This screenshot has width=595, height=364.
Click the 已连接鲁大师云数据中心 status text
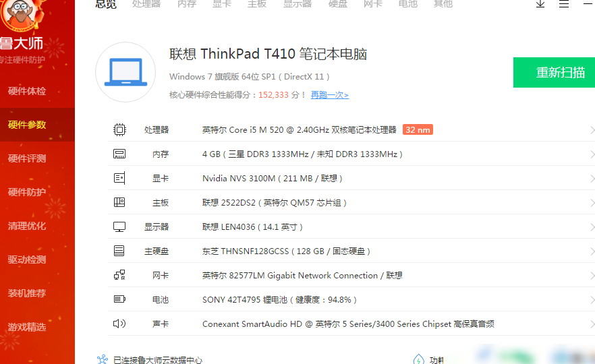158,360
